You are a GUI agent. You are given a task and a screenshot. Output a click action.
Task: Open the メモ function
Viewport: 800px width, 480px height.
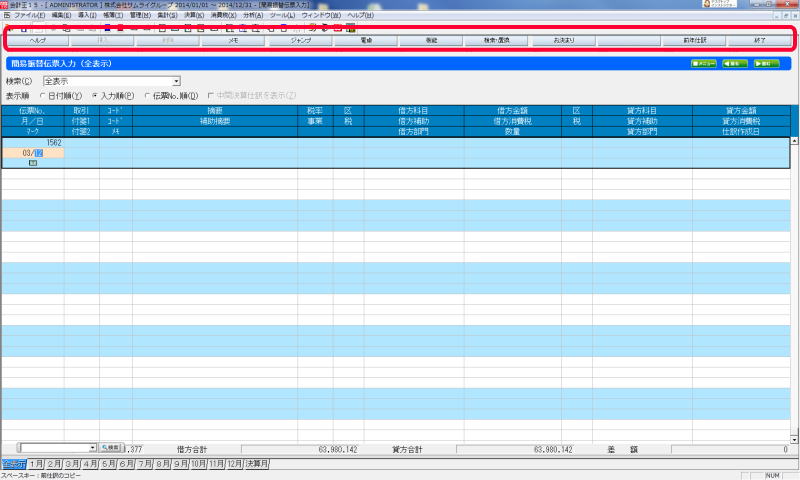[234, 42]
